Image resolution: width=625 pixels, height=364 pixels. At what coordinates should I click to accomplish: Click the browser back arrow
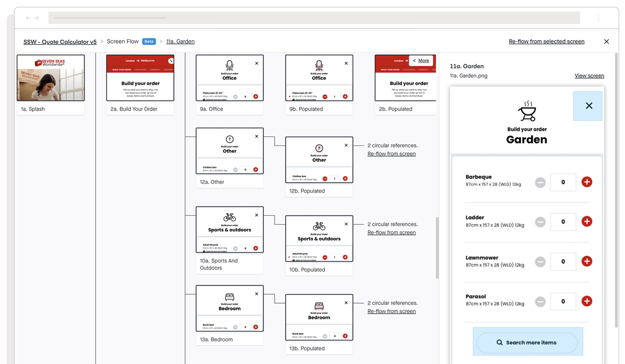pyautogui.click(x=28, y=18)
